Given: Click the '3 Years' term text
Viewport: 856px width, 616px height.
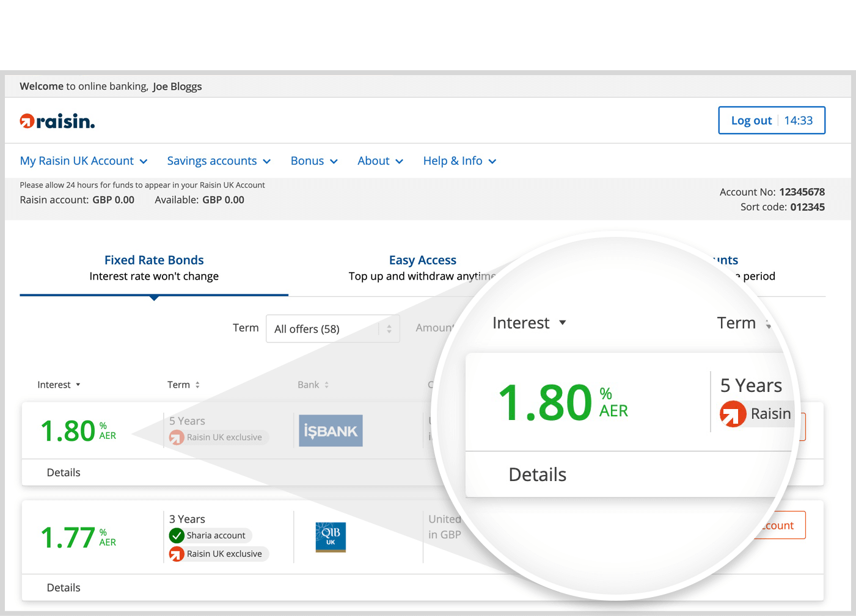Looking at the screenshot, I should click(187, 519).
